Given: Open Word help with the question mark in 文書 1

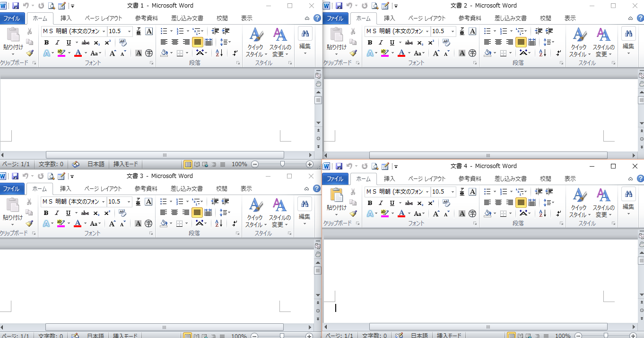Looking at the screenshot, I should 317,18.
